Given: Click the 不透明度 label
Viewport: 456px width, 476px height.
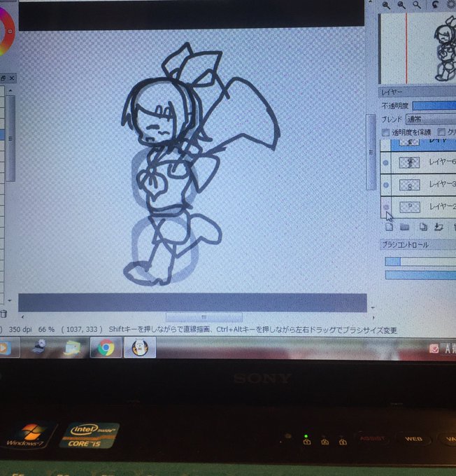Looking at the screenshot, I should tap(394, 106).
